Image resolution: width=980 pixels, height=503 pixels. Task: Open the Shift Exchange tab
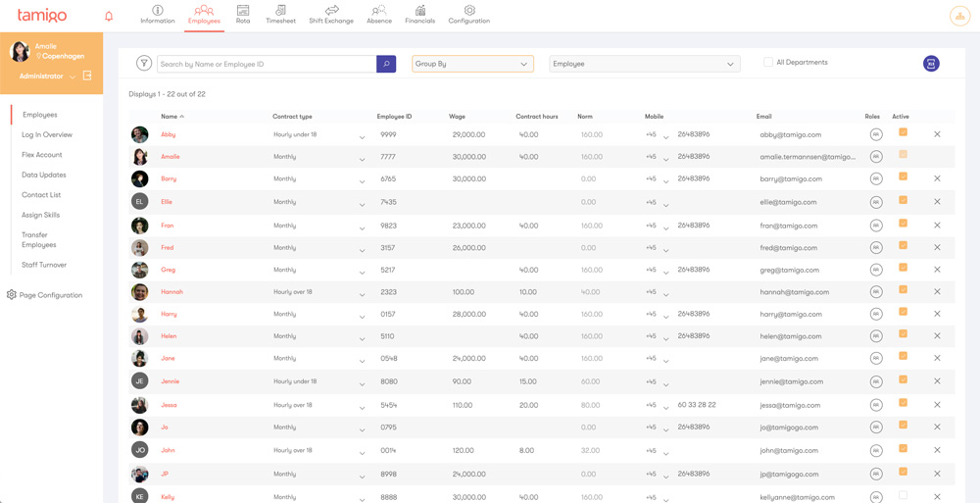pyautogui.click(x=331, y=15)
